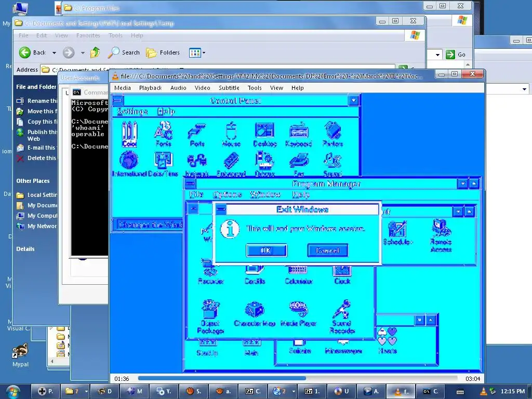The width and height of the screenshot is (532, 399).
Task: Open the Forward history dropdown arrow
Action: (x=83, y=52)
